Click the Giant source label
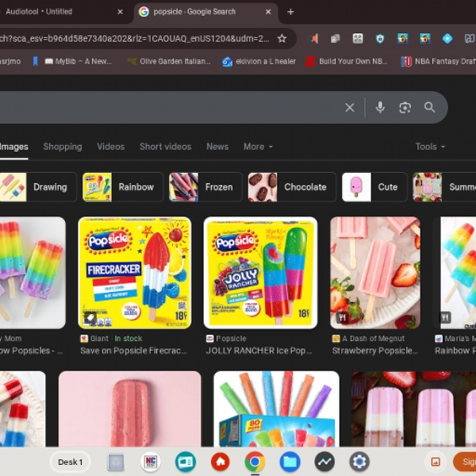Screen dimensions: 476x476 [99, 339]
